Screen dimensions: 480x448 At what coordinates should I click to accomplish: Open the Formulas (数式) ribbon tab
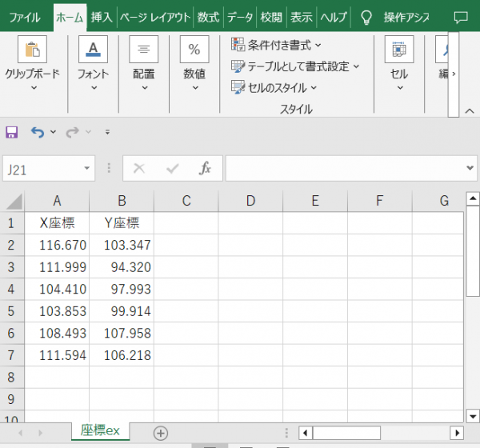point(208,17)
